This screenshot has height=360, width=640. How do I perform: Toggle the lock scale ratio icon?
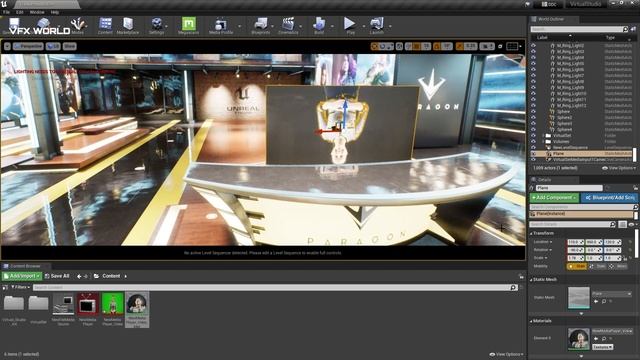[625, 258]
